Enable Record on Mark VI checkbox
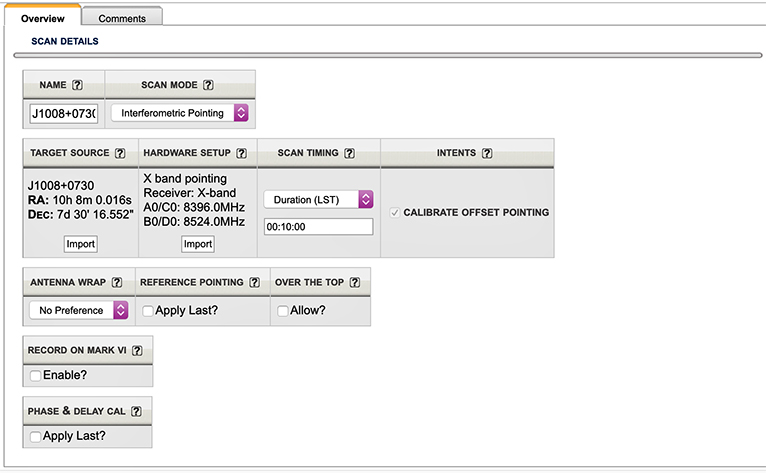This screenshot has width=766, height=473. [x=36, y=375]
